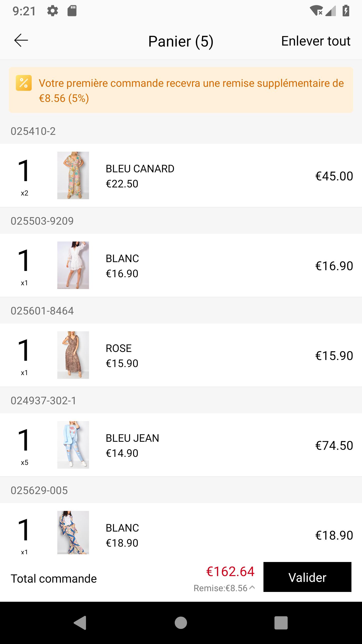Click the percent discount icon
This screenshot has height=644, width=362.
pos(24,83)
